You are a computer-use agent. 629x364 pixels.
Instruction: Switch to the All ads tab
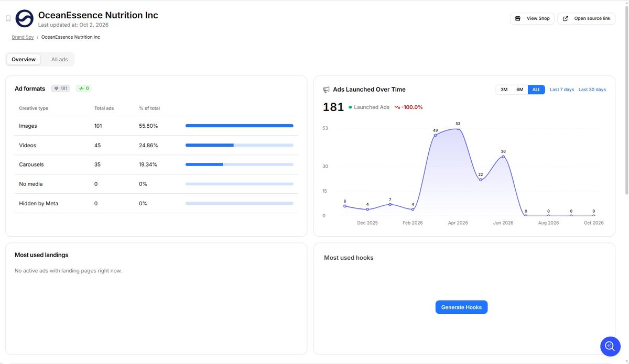tap(59, 60)
